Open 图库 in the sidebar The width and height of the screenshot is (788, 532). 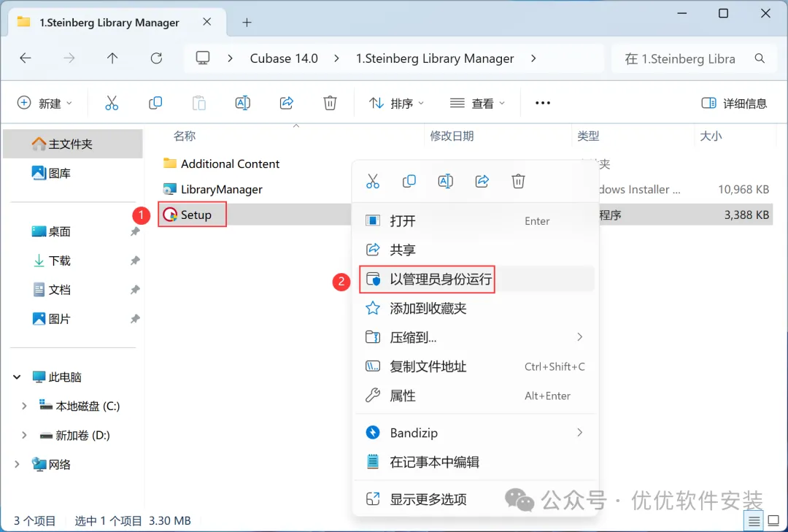click(x=51, y=173)
